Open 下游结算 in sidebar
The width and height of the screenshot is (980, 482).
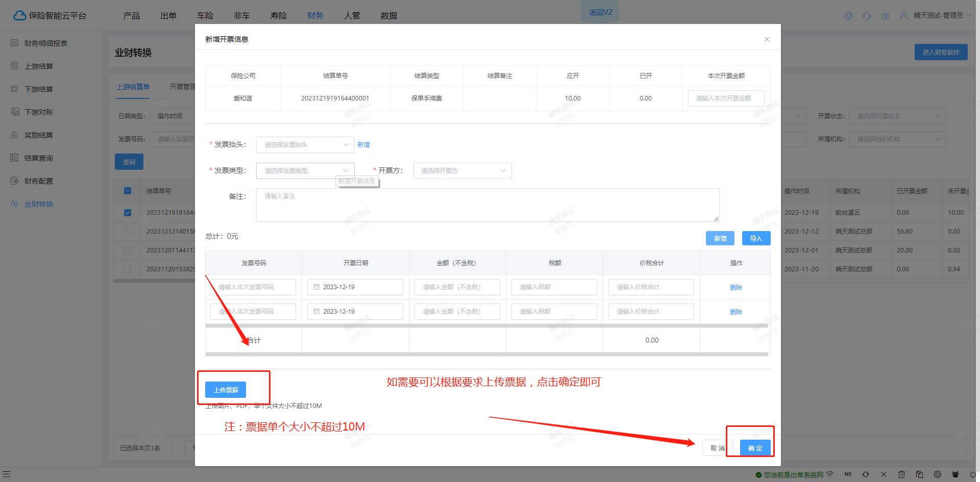tap(38, 89)
